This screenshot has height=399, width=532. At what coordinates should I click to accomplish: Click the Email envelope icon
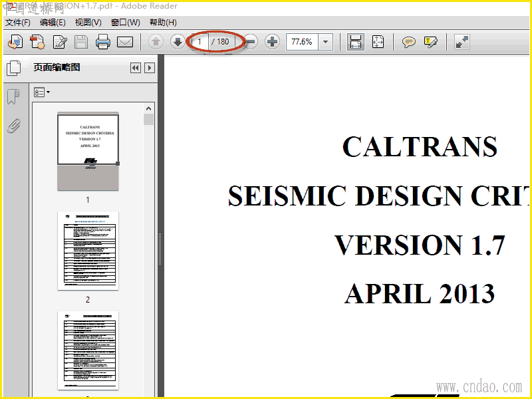pyautogui.click(x=125, y=43)
